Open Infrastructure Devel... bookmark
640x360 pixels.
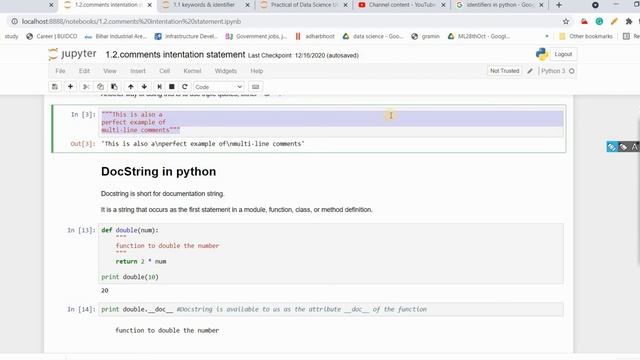click(186, 36)
